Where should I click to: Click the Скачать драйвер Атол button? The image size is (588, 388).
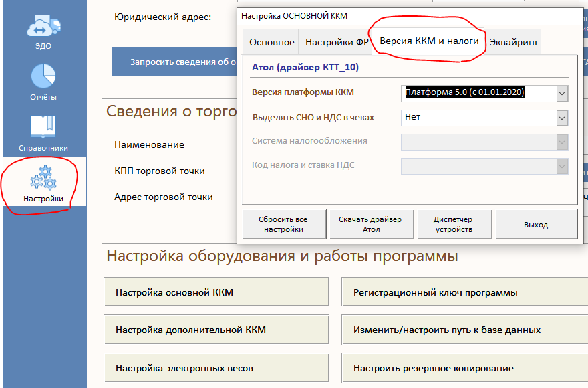[370, 225]
